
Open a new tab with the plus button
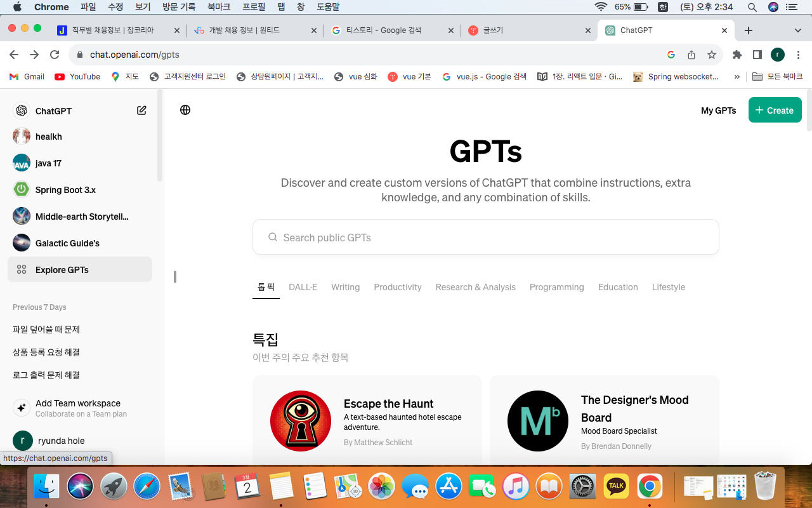[749, 30]
